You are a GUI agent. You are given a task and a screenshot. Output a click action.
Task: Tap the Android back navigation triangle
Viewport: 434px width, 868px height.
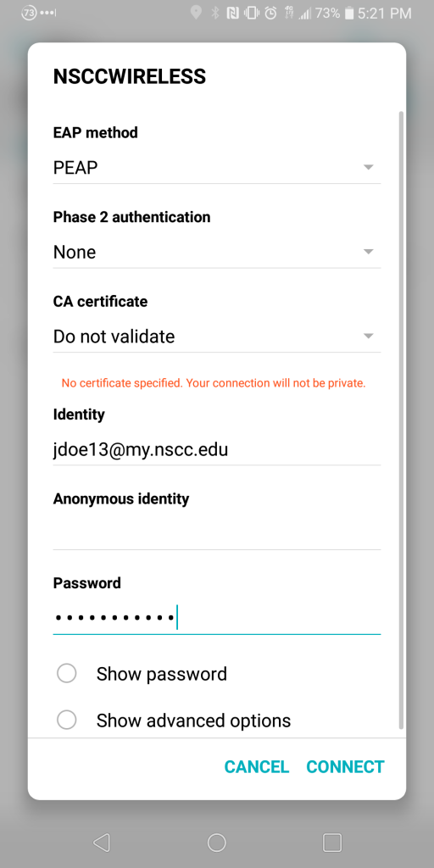pyautogui.click(x=102, y=842)
